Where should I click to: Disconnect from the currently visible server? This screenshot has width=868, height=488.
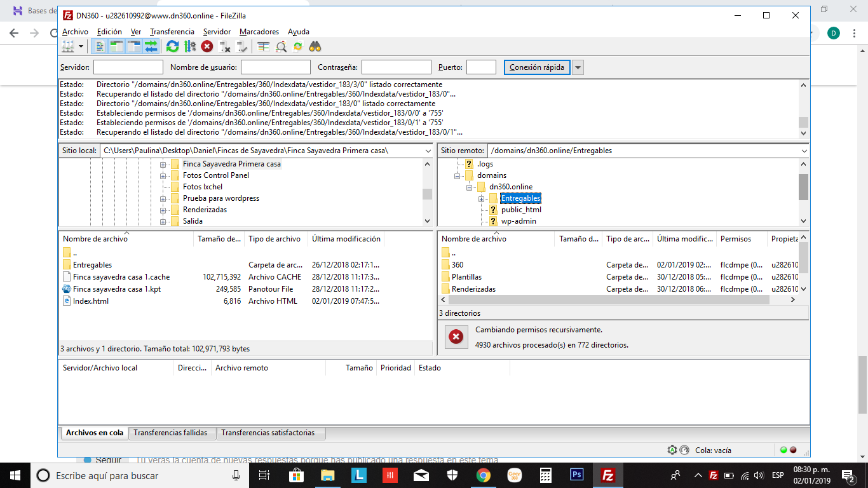[x=224, y=46]
